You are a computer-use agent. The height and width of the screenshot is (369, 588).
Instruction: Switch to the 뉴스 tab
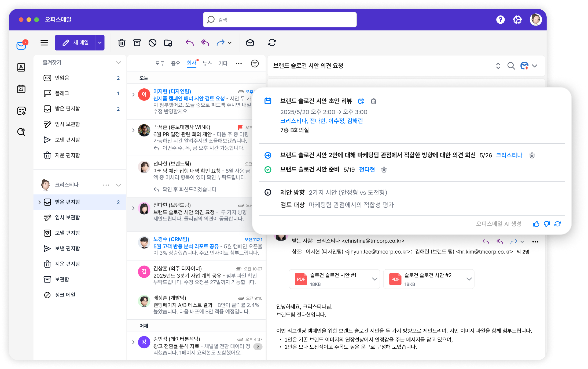tap(207, 63)
